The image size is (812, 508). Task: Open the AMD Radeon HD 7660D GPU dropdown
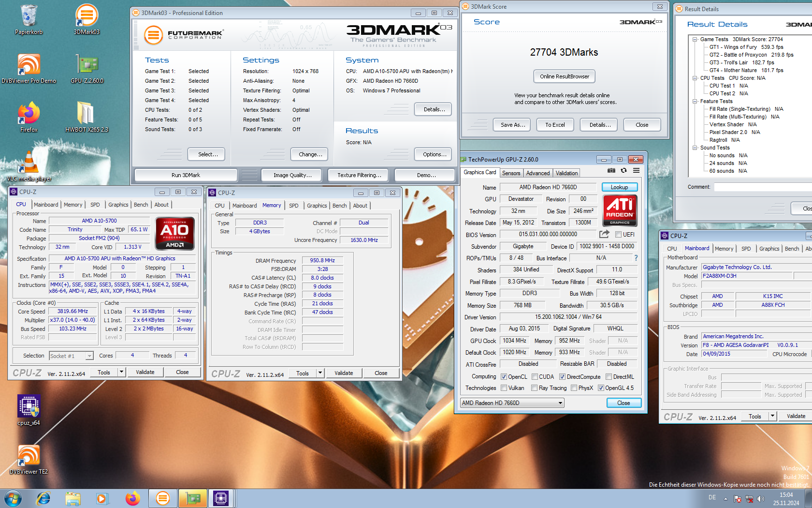pyautogui.click(x=512, y=403)
